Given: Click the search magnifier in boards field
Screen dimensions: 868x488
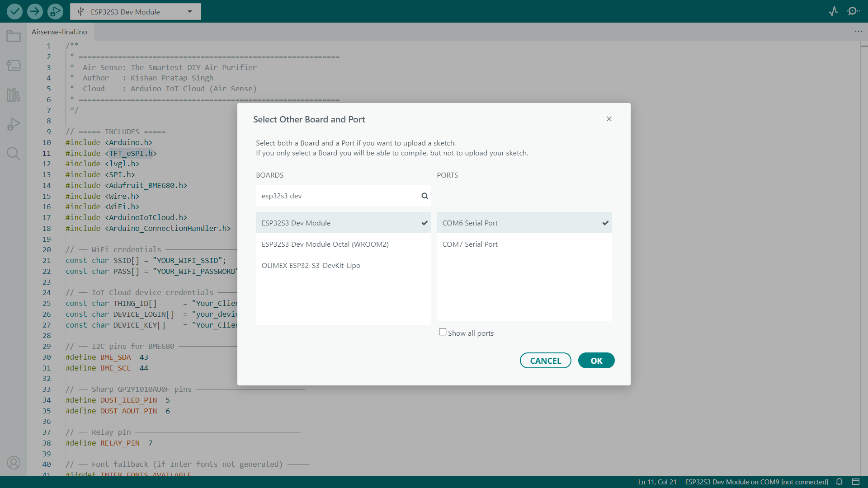Looking at the screenshot, I should point(425,196).
